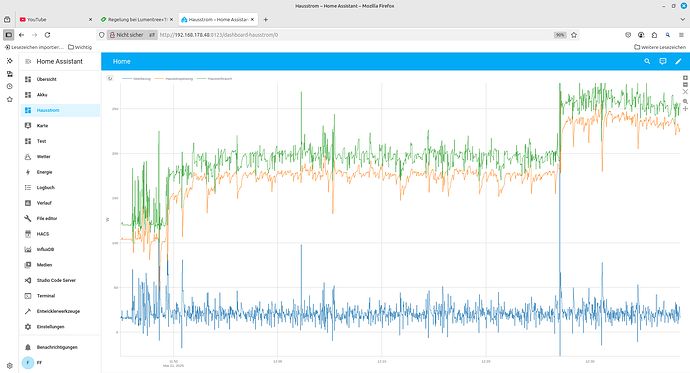Viewport: 690px width, 373px height.
Task: Click the chart zoom-in plus icon
Action: click(685, 78)
